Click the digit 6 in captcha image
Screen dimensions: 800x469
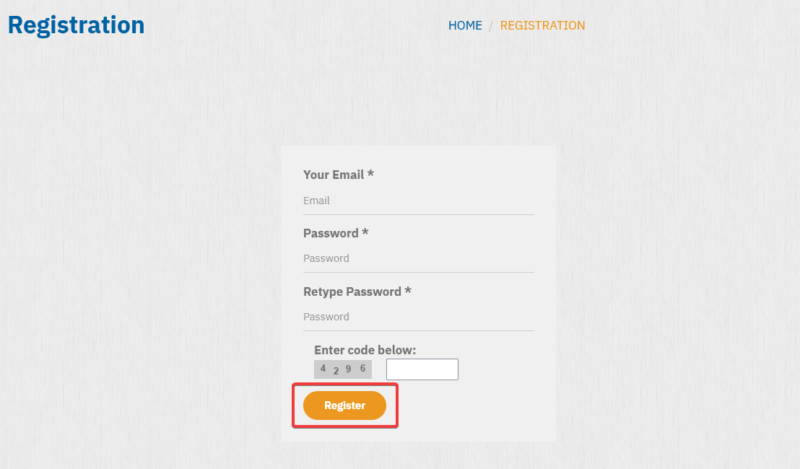point(363,368)
